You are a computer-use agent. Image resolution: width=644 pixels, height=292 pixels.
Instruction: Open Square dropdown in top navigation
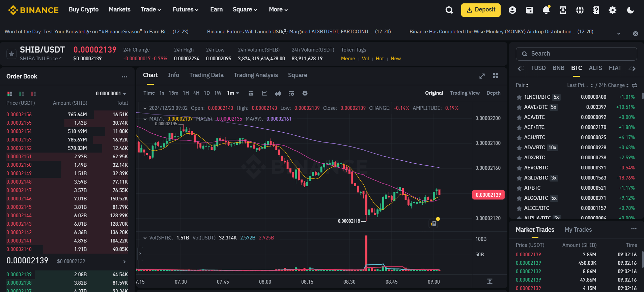(245, 9)
